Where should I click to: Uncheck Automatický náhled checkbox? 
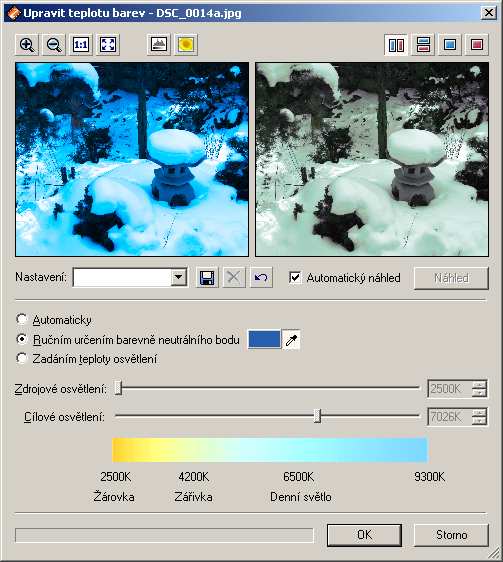pos(295,277)
